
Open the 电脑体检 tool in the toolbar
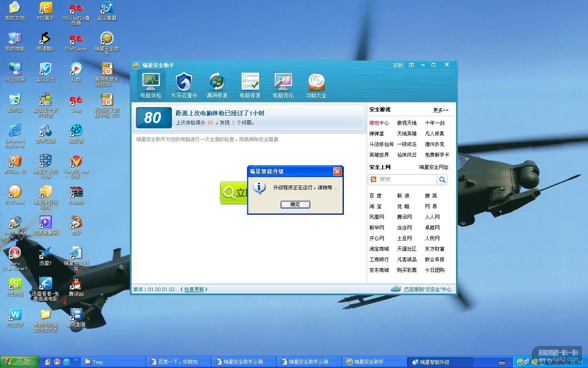pyautogui.click(x=151, y=85)
